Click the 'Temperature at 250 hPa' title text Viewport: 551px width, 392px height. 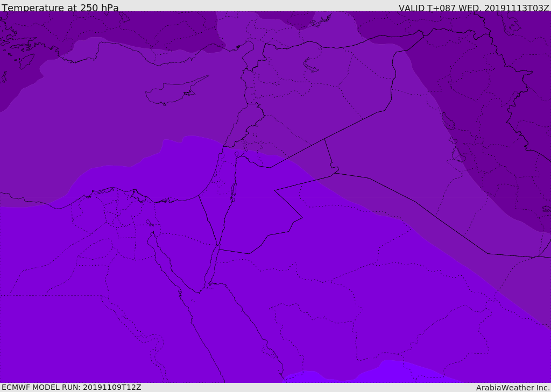click(x=60, y=8)
